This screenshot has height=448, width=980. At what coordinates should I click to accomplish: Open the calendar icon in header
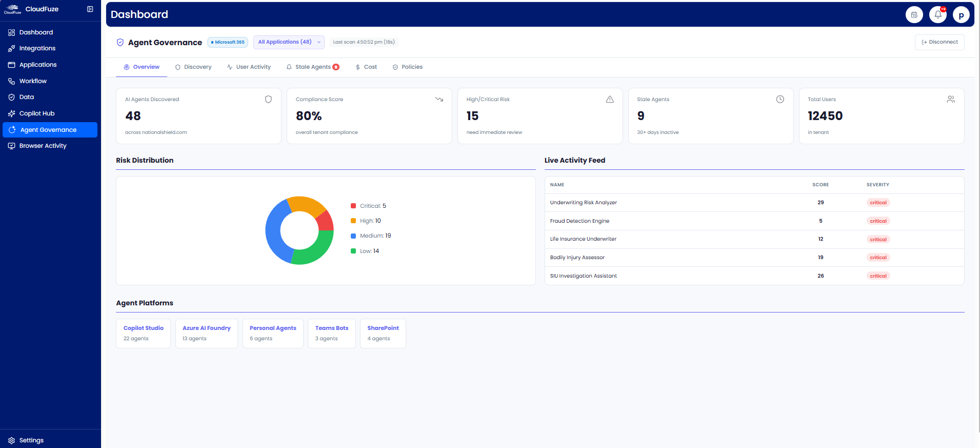[914, 15]
